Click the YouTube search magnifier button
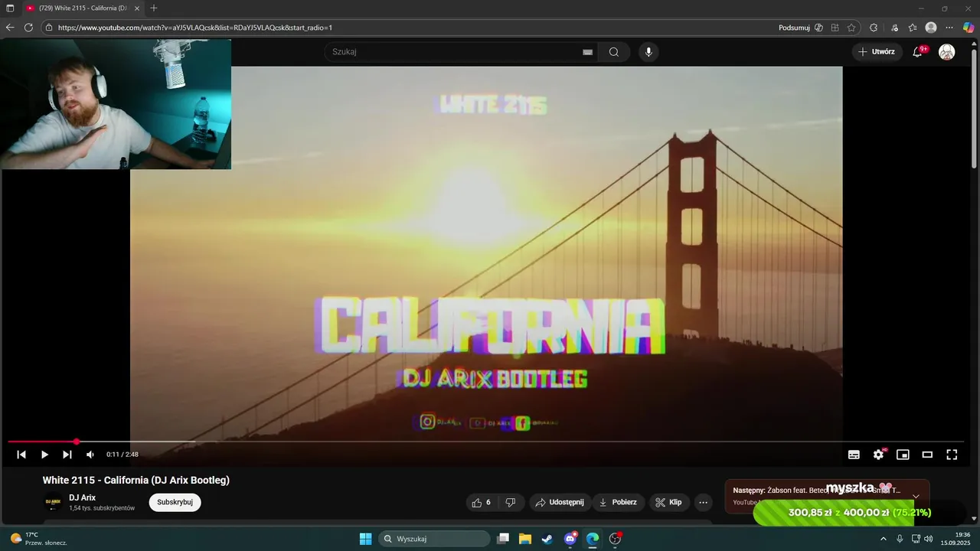980x551 pixels. coord(614,52)
